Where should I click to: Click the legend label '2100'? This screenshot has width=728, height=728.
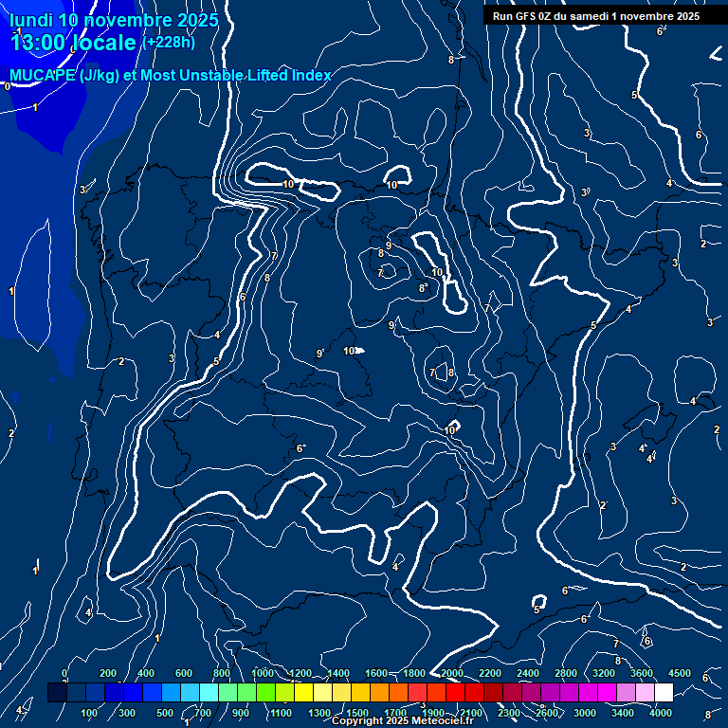pyautogui.click(x=471, y=713)
